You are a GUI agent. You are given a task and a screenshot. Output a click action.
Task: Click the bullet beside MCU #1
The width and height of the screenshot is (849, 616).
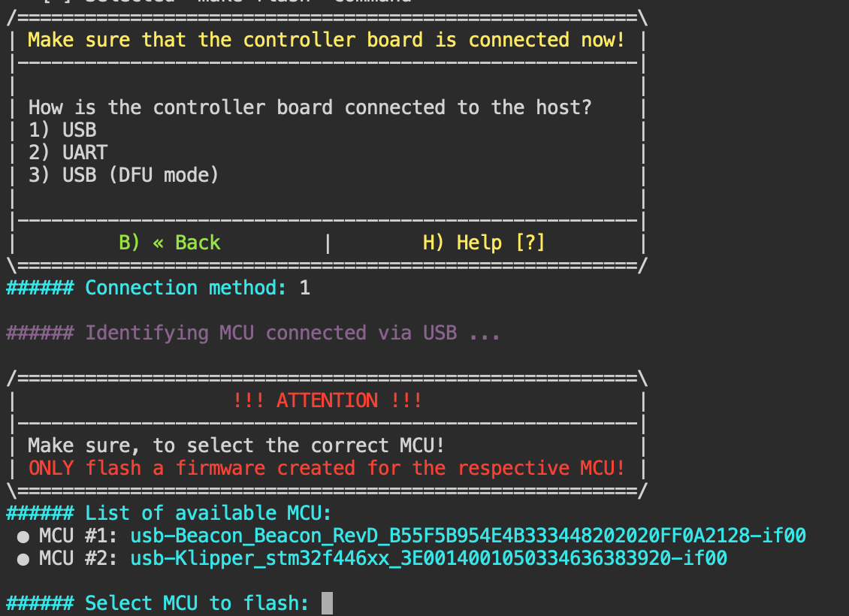[23, 536]
